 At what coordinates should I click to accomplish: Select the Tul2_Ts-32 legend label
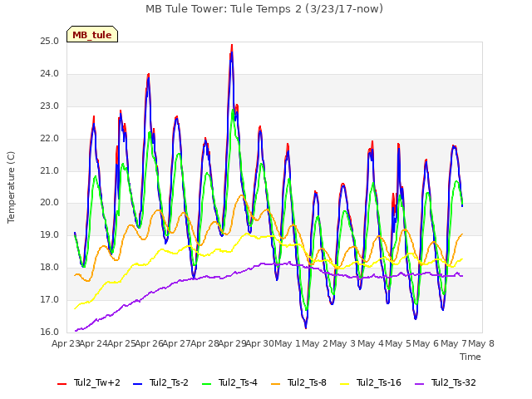[454, 382]
